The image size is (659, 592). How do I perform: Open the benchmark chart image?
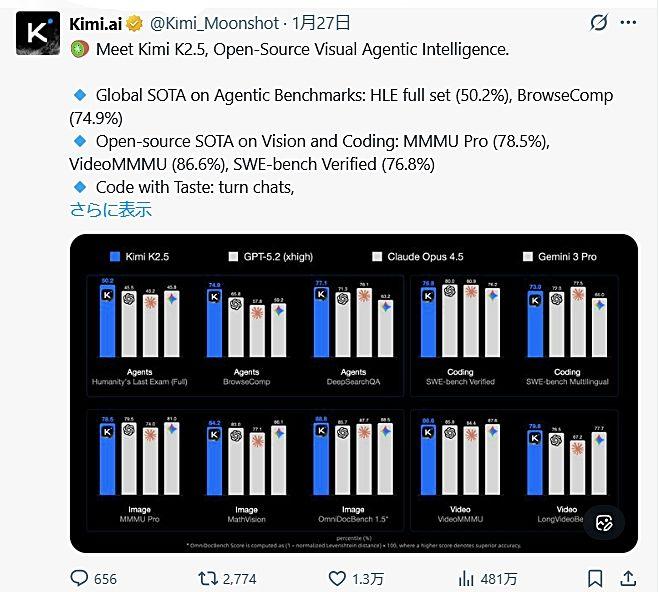[x=353, y=400]
